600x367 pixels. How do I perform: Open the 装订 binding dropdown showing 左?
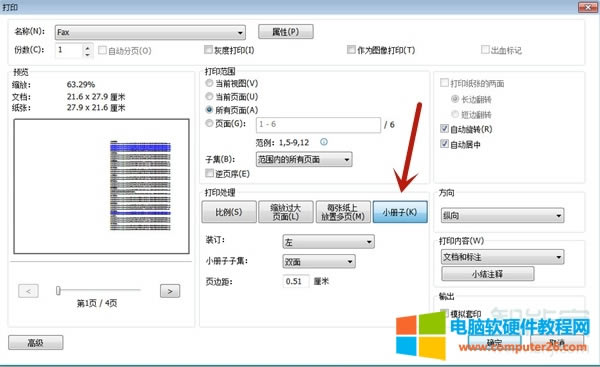pos(328,242)
